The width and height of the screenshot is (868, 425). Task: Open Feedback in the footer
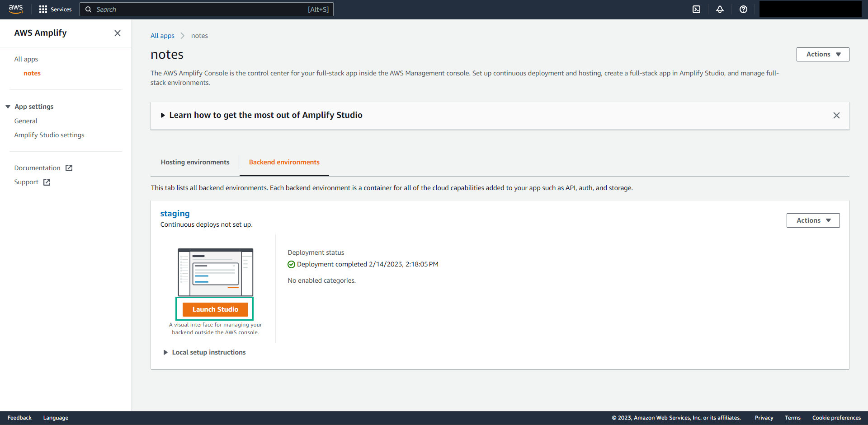[x=19, y=418]
